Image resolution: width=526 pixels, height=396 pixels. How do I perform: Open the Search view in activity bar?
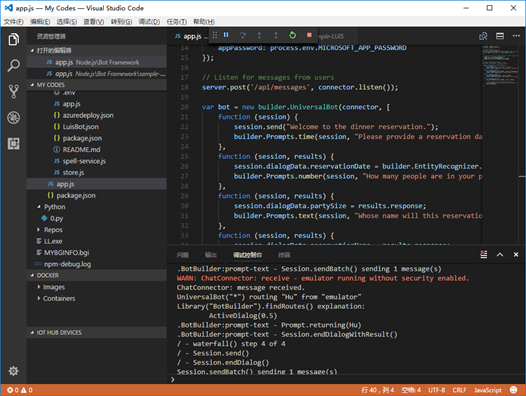coord(13,65)
